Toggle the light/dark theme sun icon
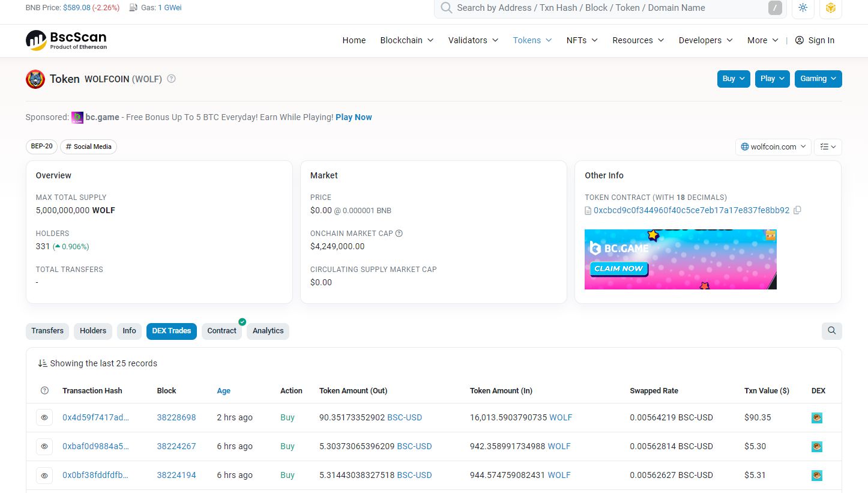Image resolution: width=868 pixels, height=493 pixels. click(x=803, y=8)
